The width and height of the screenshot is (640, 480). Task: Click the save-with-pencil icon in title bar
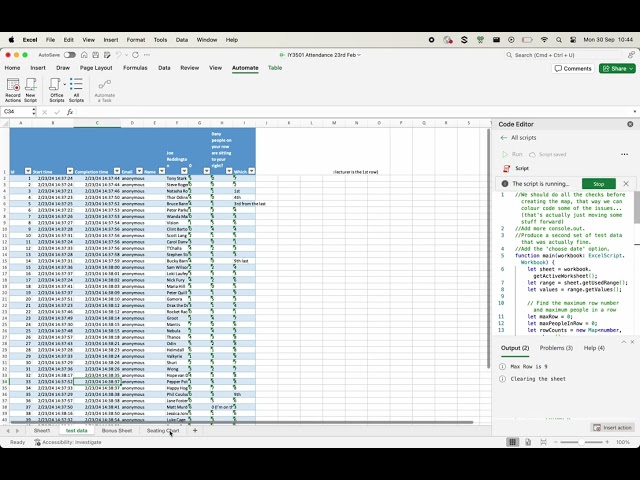107,55
